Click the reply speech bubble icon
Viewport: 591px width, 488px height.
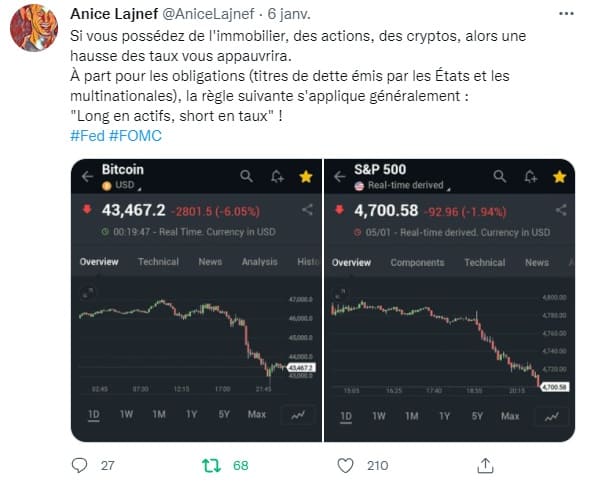[79, 465]
